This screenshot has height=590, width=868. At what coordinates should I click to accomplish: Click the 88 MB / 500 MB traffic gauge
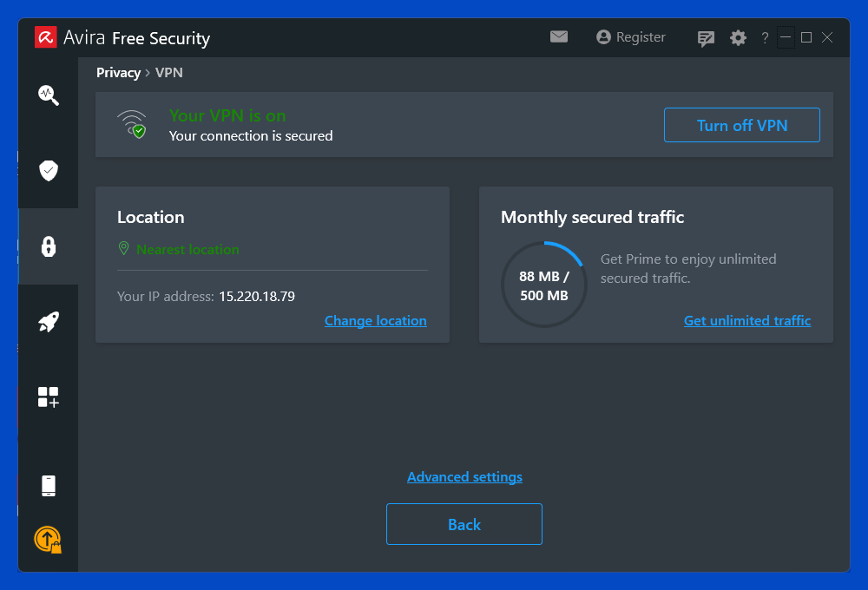(543, 285)
